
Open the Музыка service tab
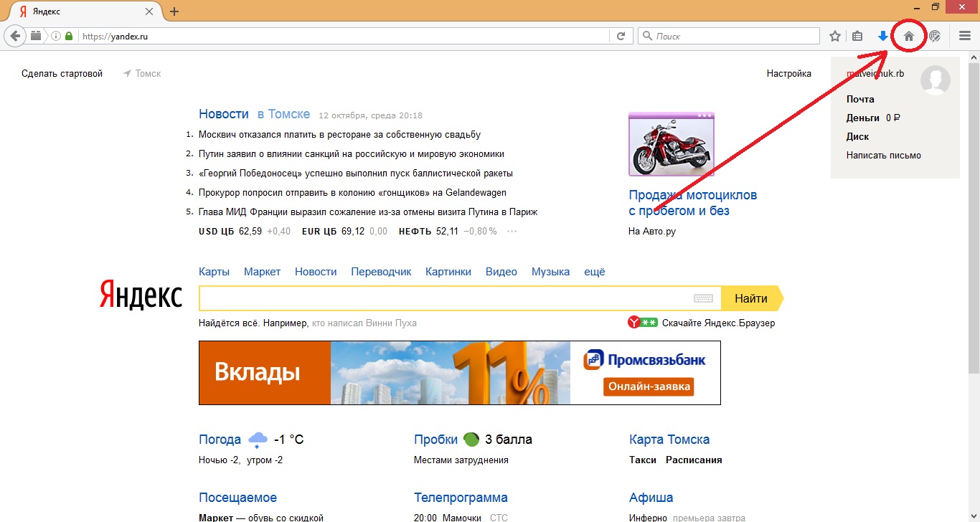550,272
